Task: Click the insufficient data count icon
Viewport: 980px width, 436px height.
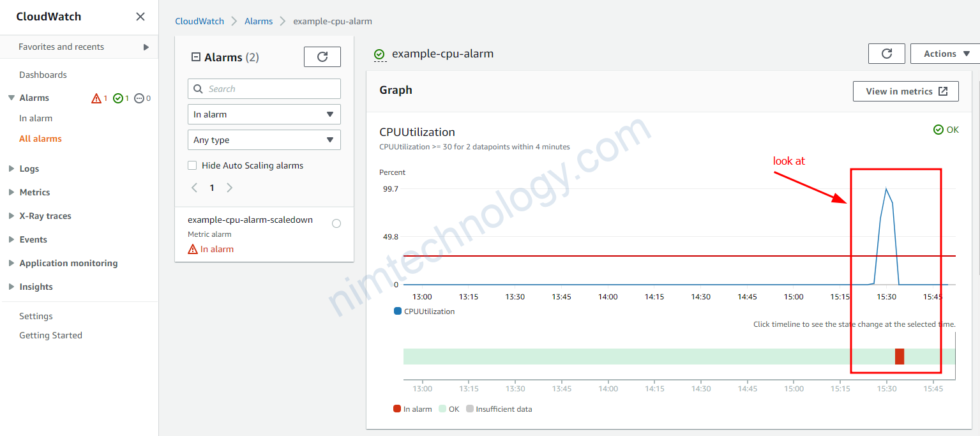Action: 139,98
